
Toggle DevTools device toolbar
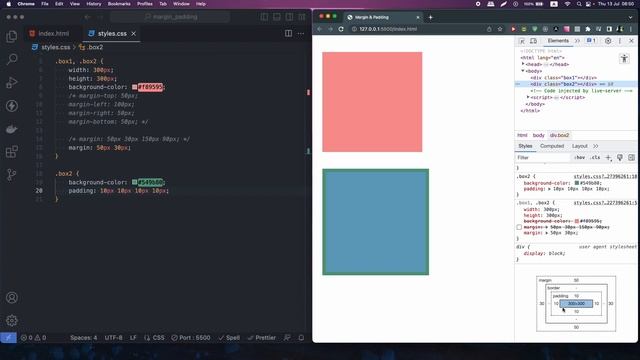tap(533, 41)
